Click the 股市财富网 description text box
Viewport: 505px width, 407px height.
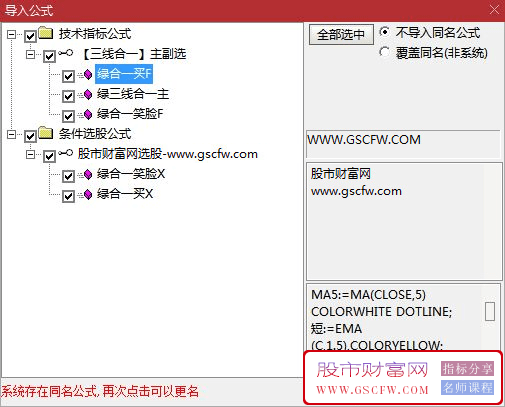(x=404, y=221)
